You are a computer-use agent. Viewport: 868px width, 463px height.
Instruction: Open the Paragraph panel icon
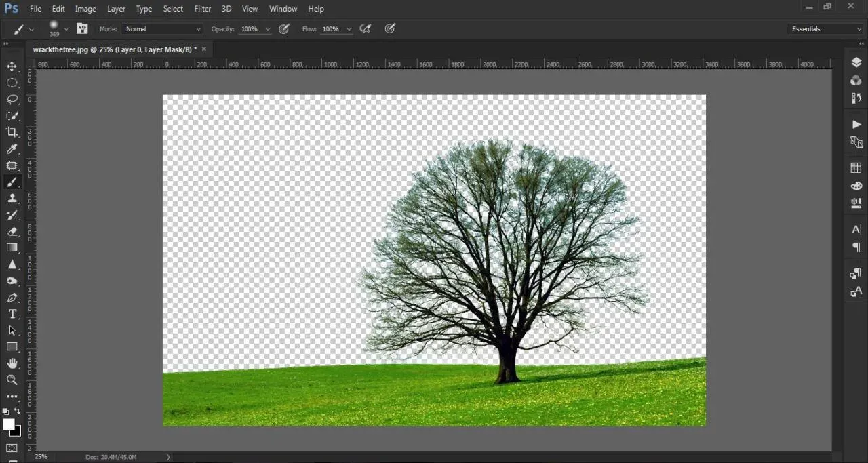coord(856,247)
